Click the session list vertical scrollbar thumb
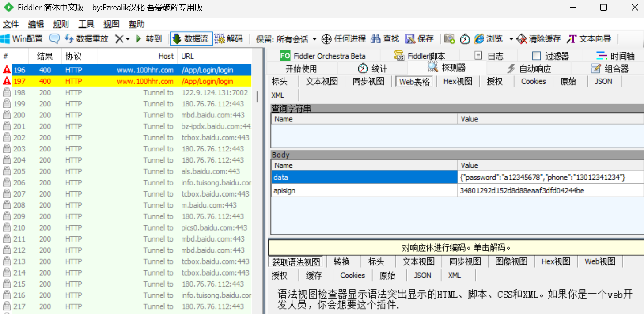 [x=258, y=97]
